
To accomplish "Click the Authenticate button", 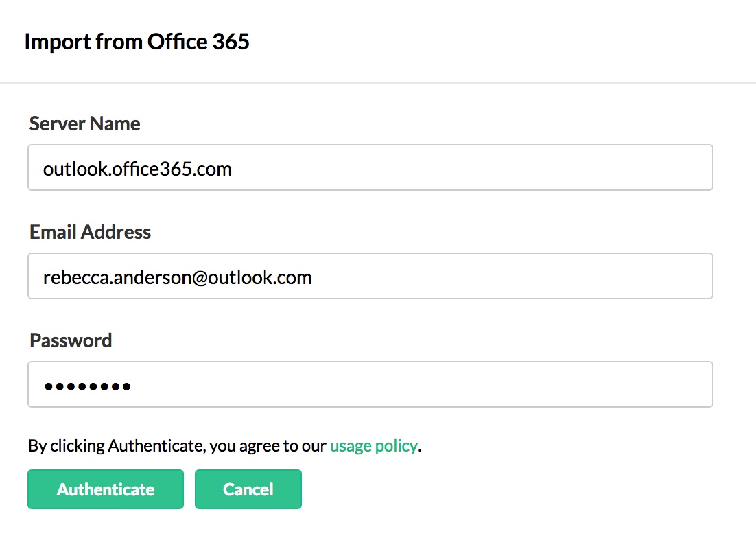I will coord(106,489).
